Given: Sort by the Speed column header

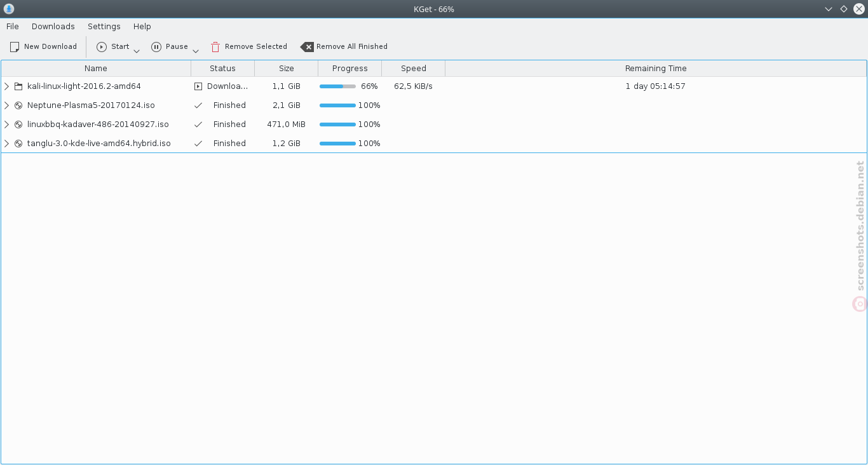Looking at the screenshot, I should pos(414,69).
